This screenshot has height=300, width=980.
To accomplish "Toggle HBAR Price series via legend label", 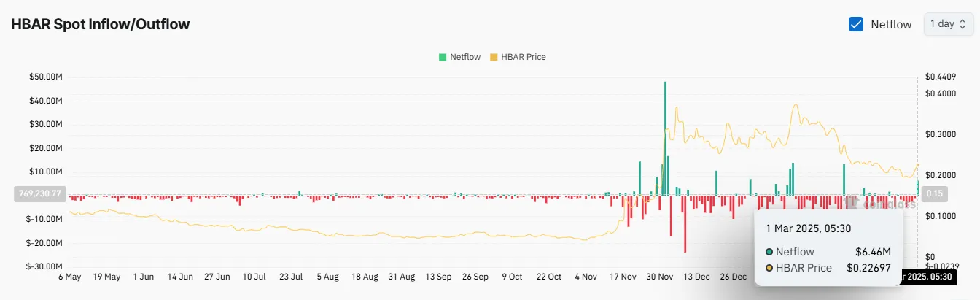I will coord(523,57).
